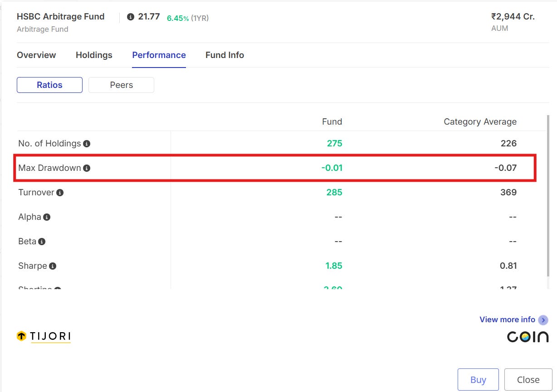This screenshot has width=557, height=392.
Task: Click fund max drawdown value -0.01
Action: pos(332,168)
